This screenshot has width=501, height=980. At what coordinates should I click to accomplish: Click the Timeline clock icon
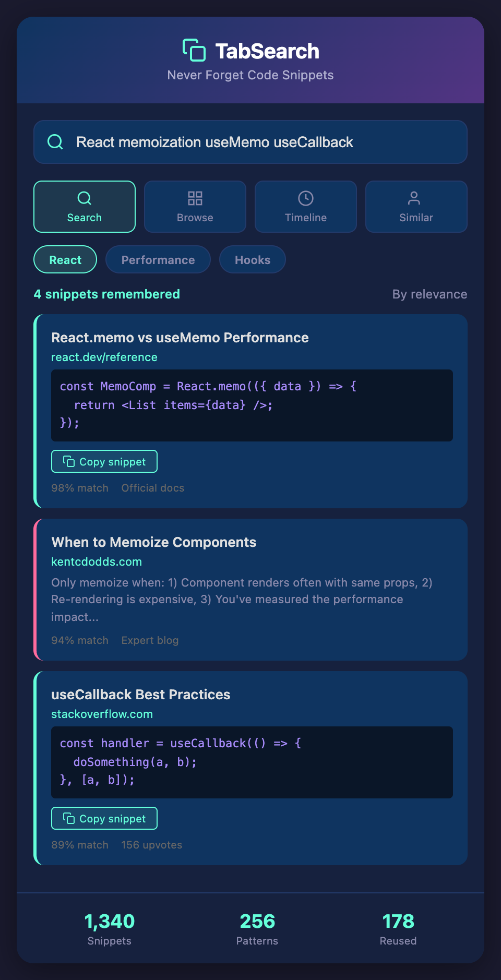pyautogui.click(x=305, y=198)
